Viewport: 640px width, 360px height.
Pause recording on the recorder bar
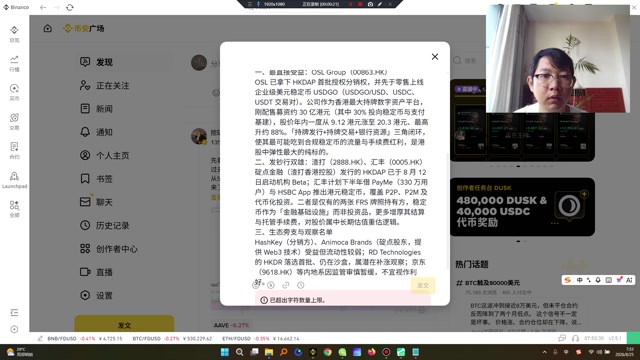350,4
